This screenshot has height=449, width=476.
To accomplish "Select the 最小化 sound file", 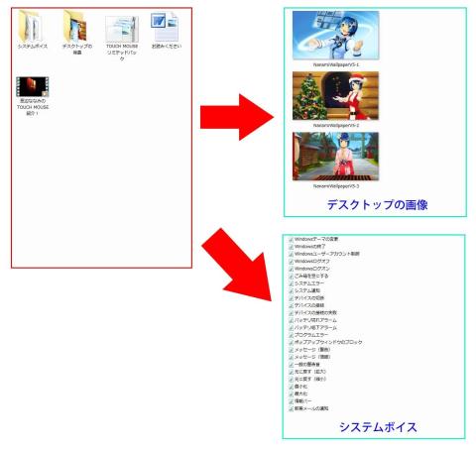I will (x=298, y=387).
